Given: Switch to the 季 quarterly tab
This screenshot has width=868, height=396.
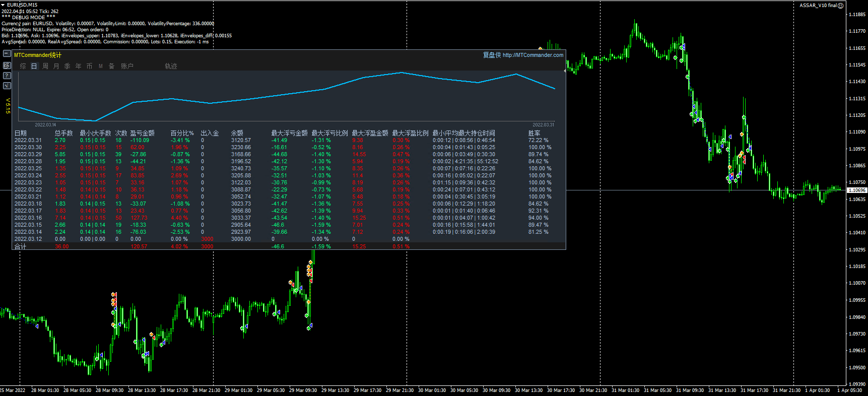Looking at the screenshot, I should 68,66.
